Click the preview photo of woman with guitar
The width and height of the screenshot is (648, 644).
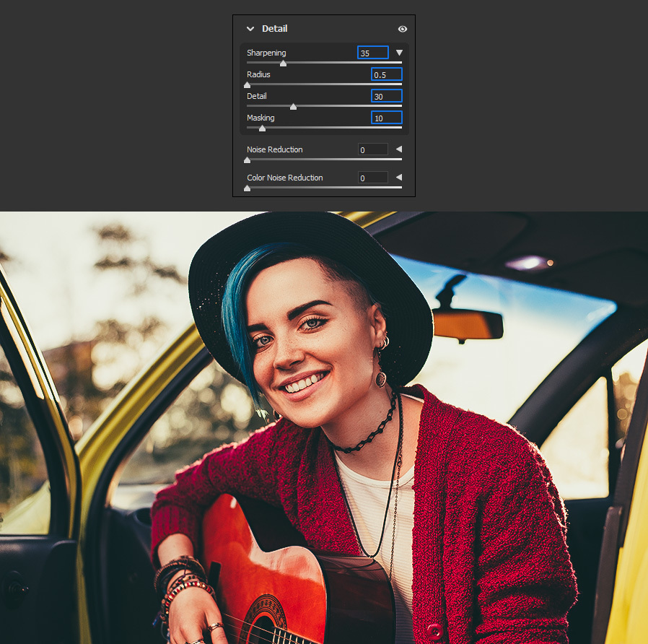(x=324, y=428)
